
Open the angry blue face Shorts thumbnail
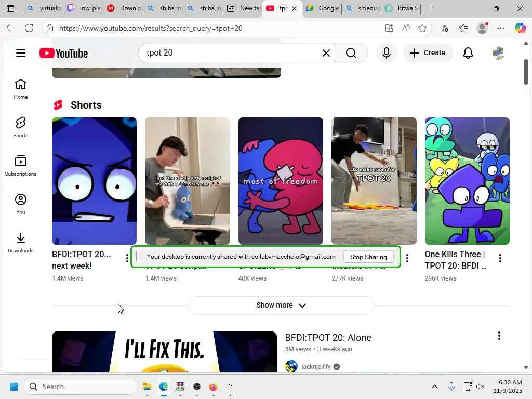tap(95, 181)
